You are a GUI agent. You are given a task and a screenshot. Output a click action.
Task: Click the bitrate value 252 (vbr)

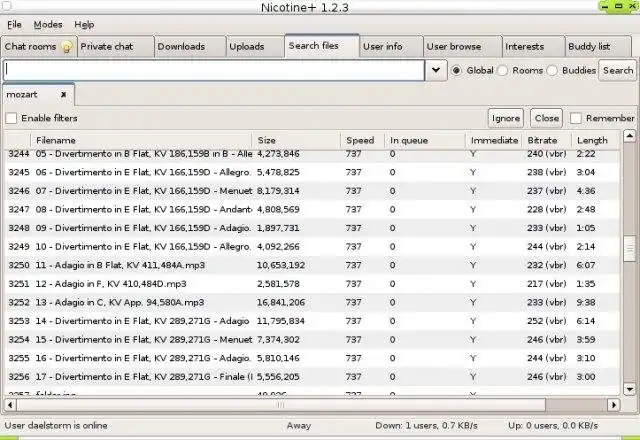547,321
